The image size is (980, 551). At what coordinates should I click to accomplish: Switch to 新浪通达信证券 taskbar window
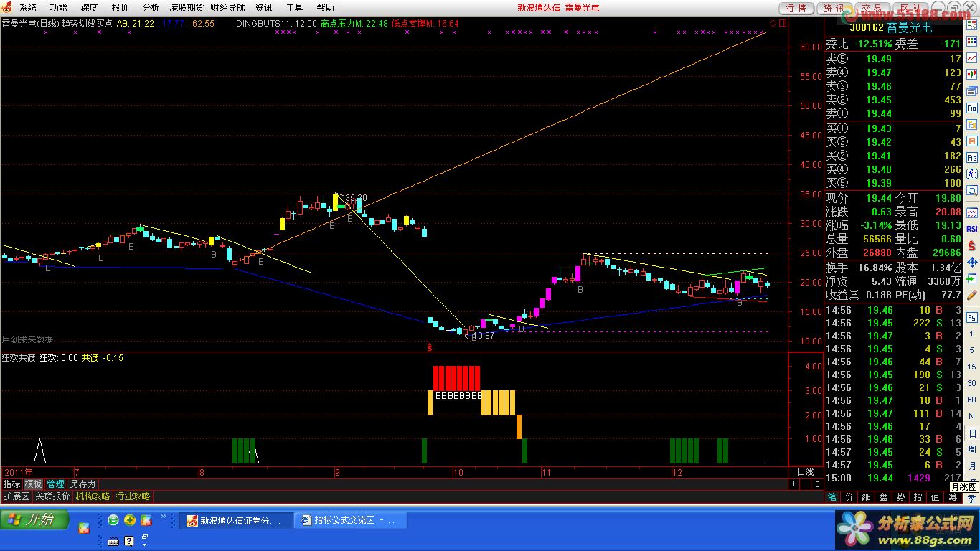pyautogui.click(x=236, y=520)
